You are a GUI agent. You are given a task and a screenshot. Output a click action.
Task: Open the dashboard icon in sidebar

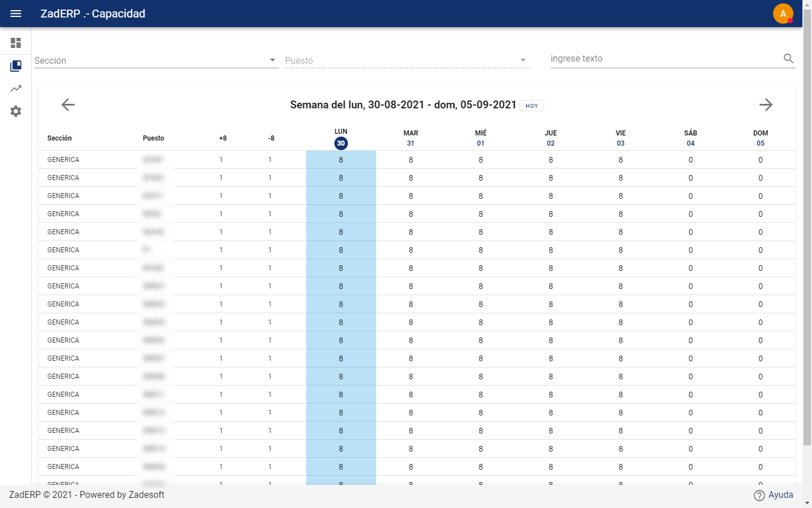pos(16,43)
